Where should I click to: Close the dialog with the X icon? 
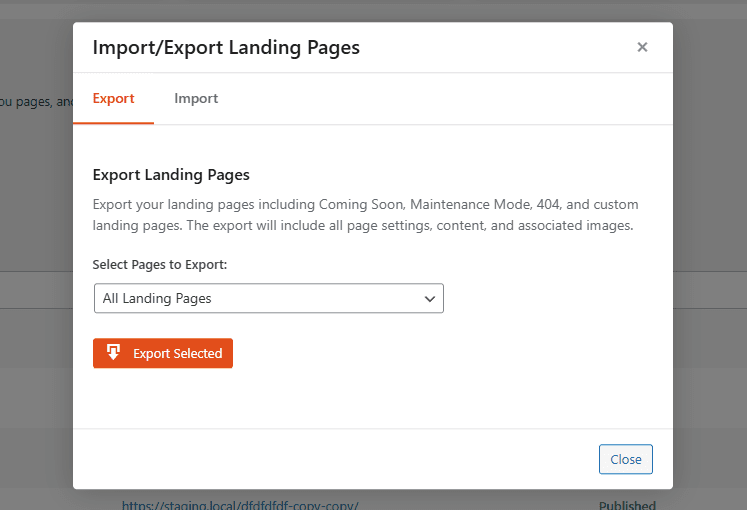click(642, 47)
